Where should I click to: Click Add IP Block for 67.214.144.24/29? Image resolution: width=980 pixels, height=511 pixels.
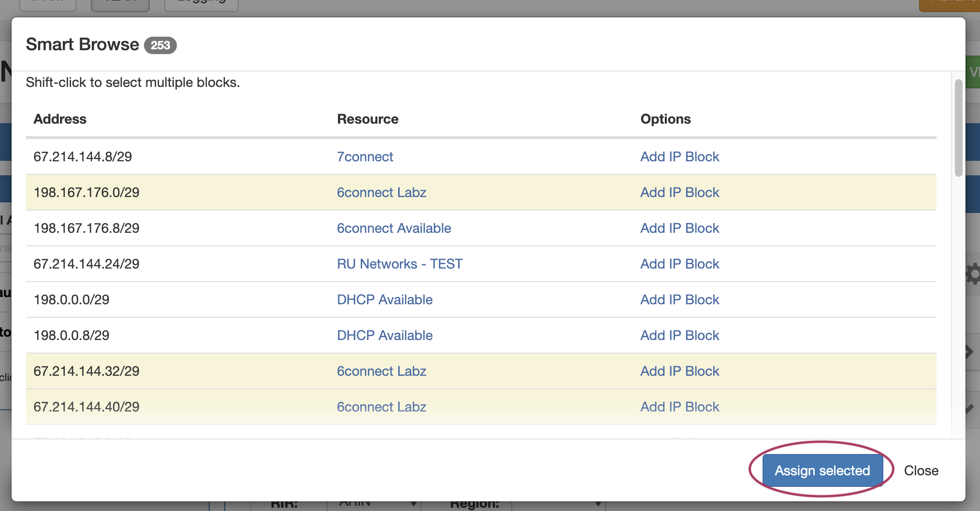coord(679,264)
